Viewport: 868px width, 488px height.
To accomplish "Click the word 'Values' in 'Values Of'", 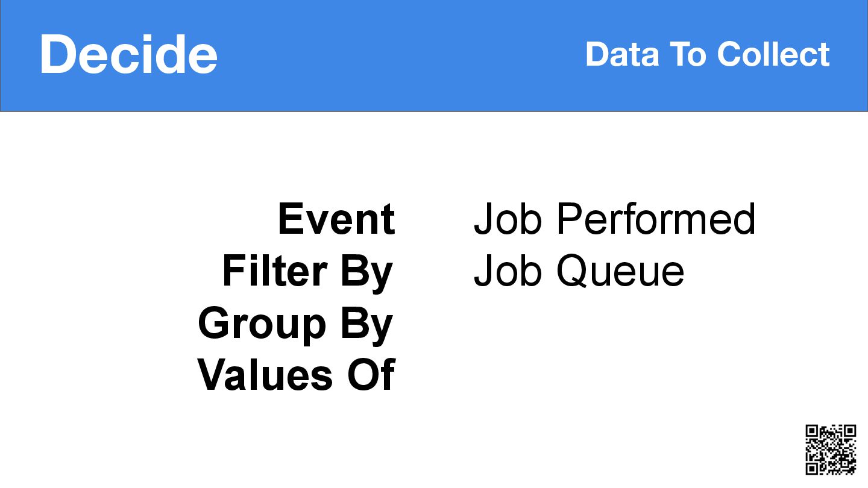I will point(265,375).
